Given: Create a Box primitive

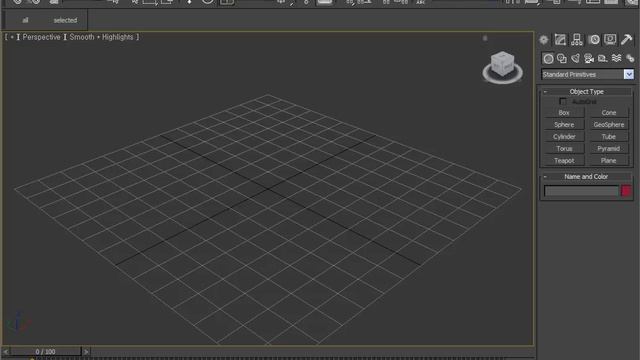Looking at the screenshot, I should (x=564, y=113).
